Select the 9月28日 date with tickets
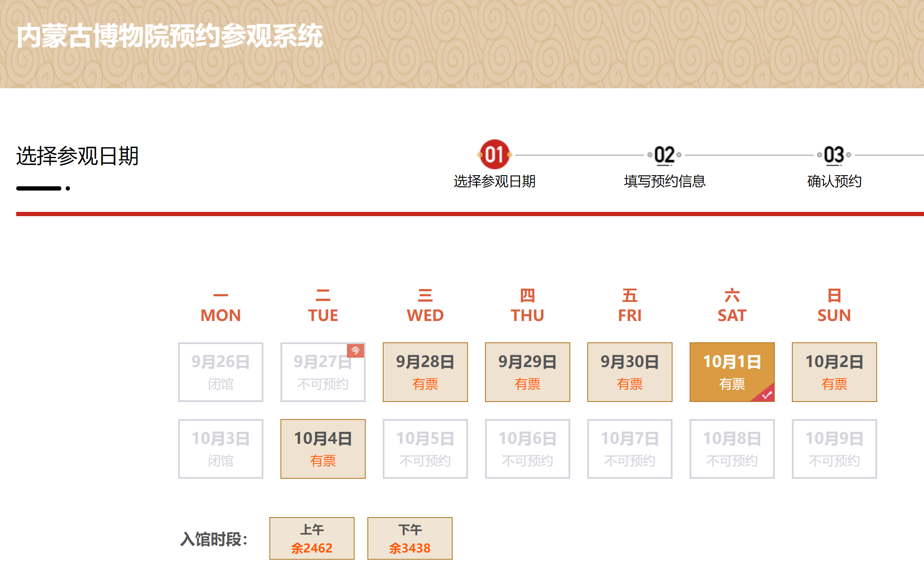This screenshot has height=564, width=924. [x=425, y=372]
